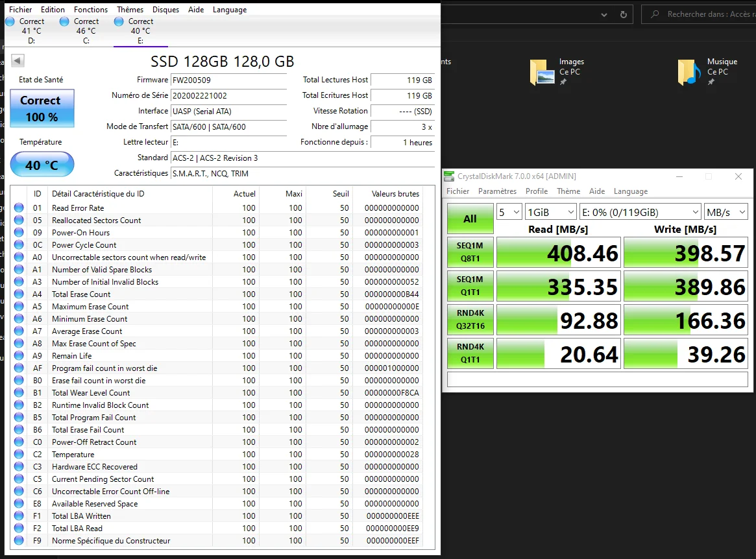This screenshot has height=559, width=756.
Task: Open the drive selector dropdown E: 0%
Action: (x=640, y=212)
